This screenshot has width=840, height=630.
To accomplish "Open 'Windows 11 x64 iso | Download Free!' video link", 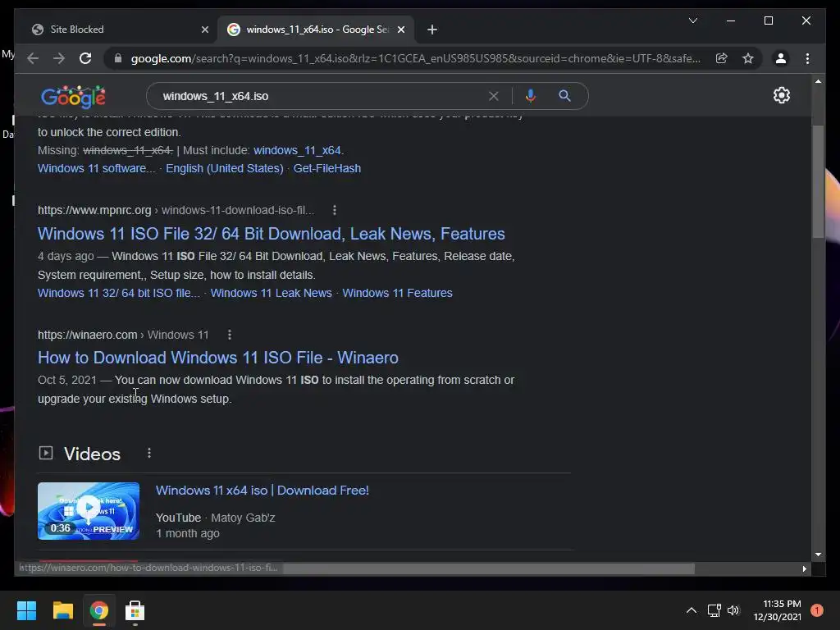I will click(262, 491).
